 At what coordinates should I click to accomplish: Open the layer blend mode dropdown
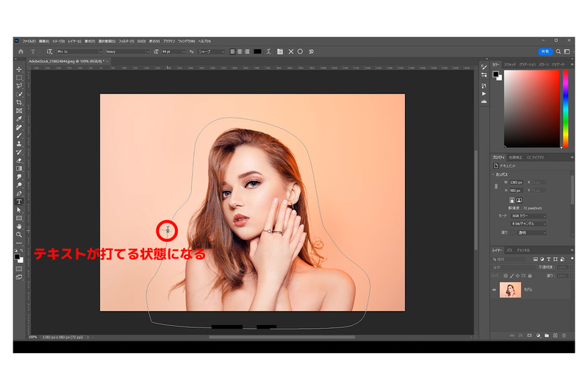tap(514, 268)
